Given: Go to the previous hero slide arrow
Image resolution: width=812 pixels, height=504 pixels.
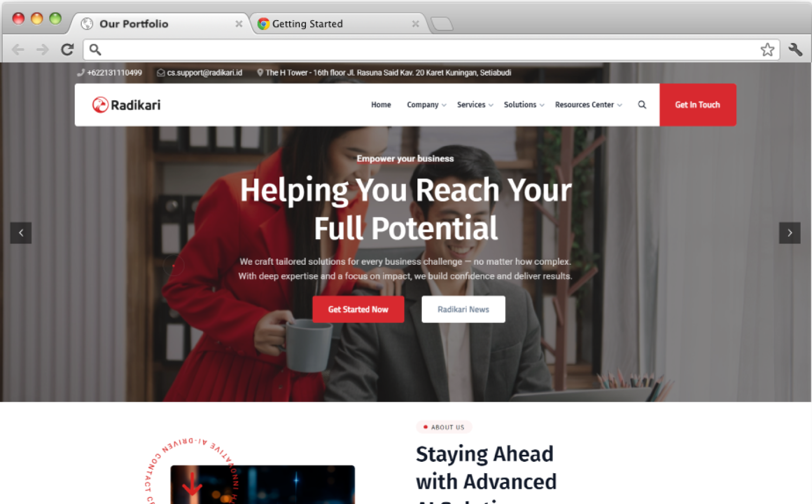Looking at the screenshot, I should click(21, 233).
